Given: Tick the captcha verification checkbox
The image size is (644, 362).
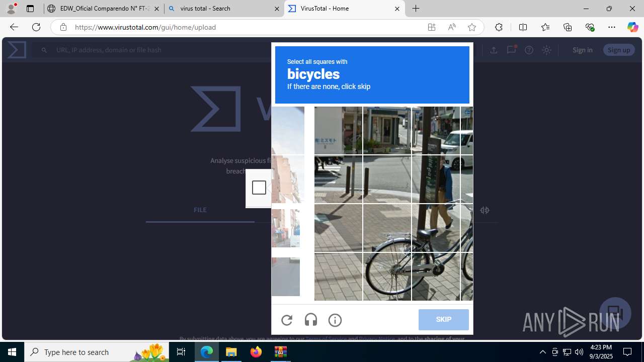Looking at the screenshot, I should pos(259,188).
